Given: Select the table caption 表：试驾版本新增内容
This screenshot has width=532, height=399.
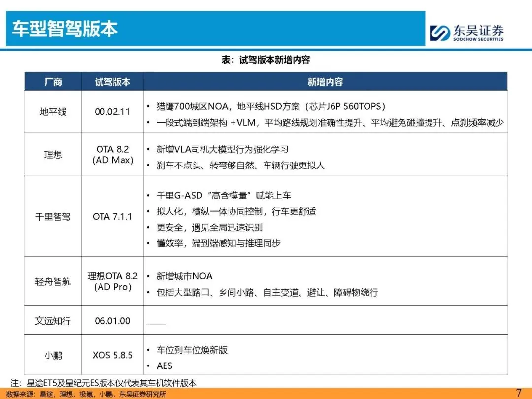Looking at the screenshot, I should click(x=266, y=60).
